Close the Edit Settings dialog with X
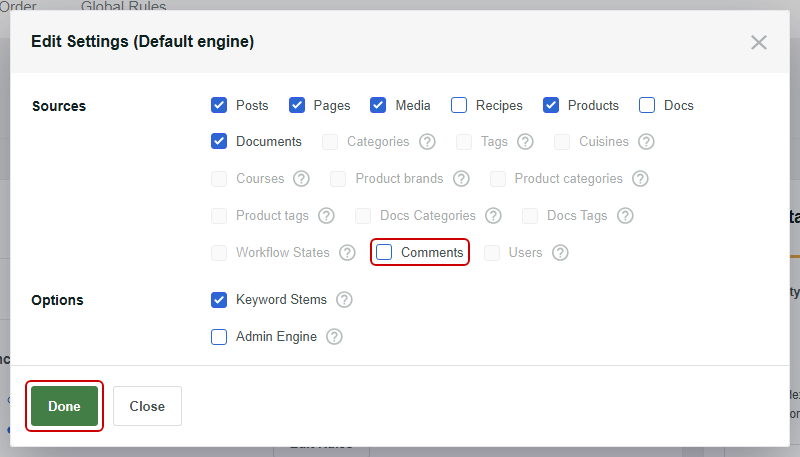This screenshot has height=457, width=800. [x=759, y=42]
